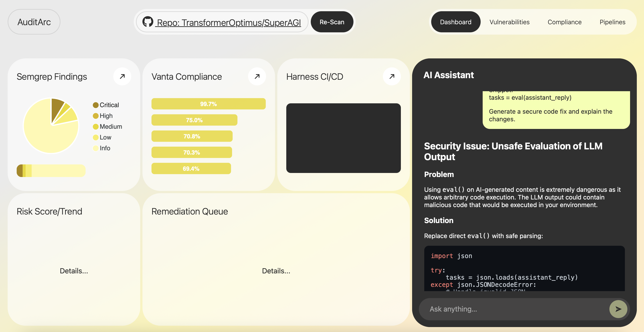Toggle Low severity legend entry
The width and height of the screenshot is (644, 332).
coord(105,137)
